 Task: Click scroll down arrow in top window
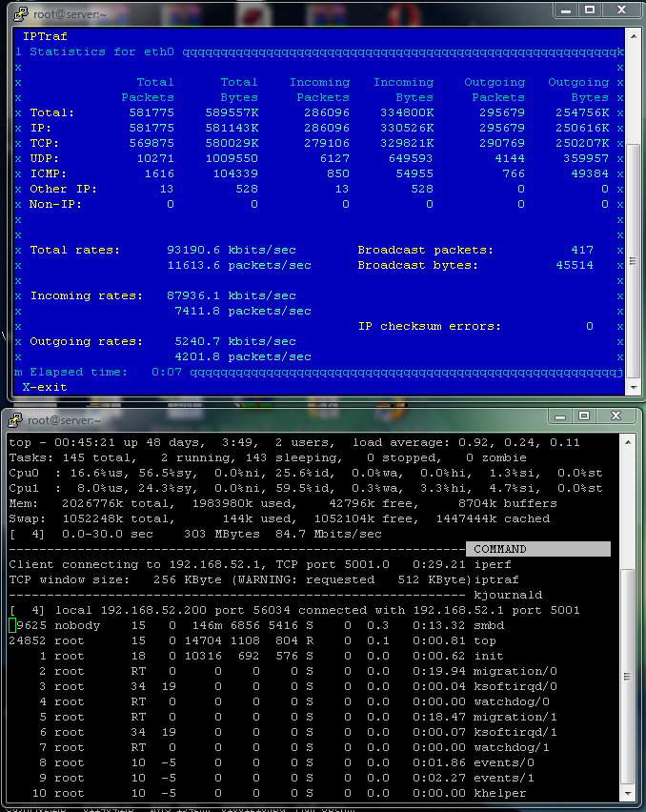click(x=627, y=793)
